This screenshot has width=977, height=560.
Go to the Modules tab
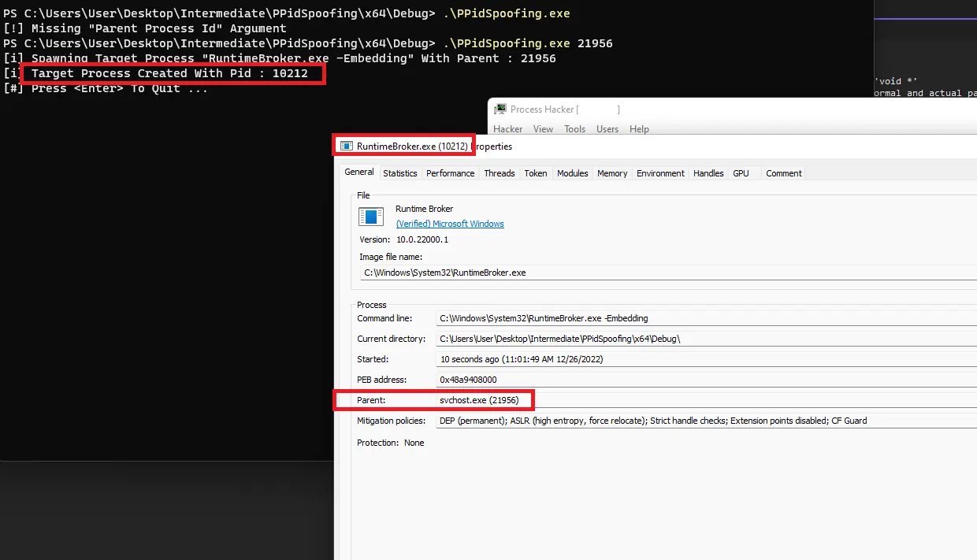pyautogui.click(x=573, y=173)
